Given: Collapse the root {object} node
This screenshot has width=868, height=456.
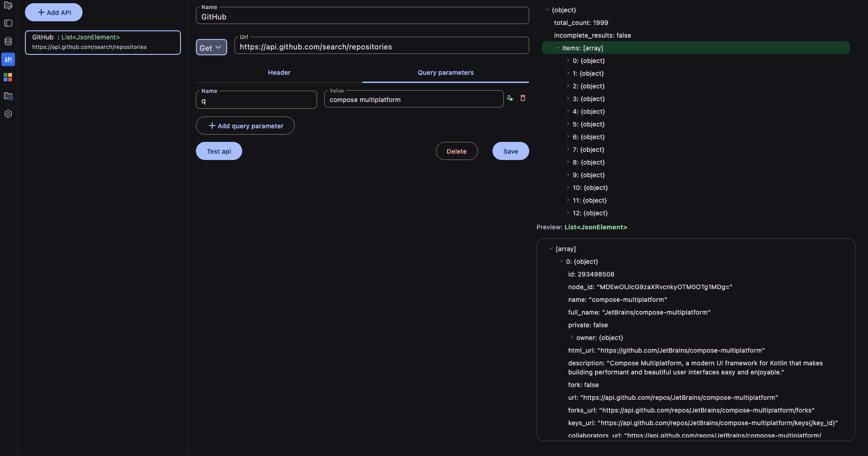Looking at the screenshot, I should pos(547,10).
